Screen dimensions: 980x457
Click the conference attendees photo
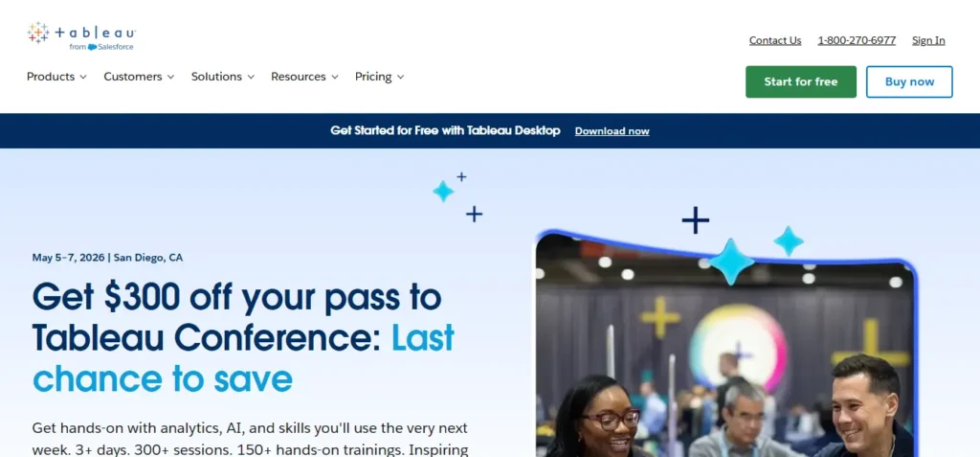click(x=725, y=351)
